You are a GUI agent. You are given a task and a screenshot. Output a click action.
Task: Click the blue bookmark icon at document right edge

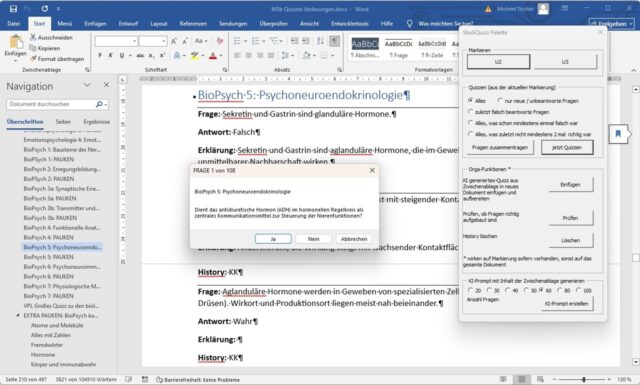point(618,134)
